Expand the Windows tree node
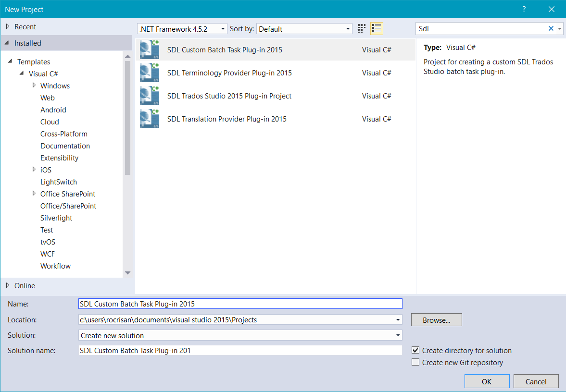 tap(34, 86)
